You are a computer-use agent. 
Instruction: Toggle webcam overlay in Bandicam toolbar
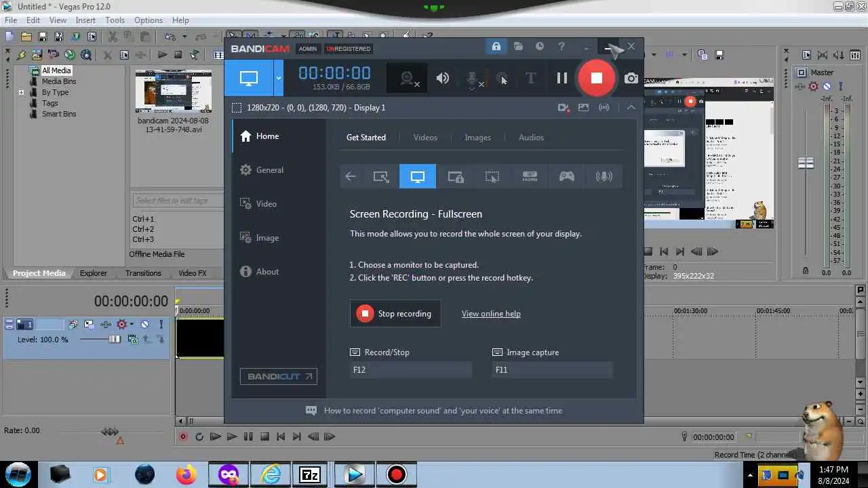pyautogui.click(x=408, y=79)
